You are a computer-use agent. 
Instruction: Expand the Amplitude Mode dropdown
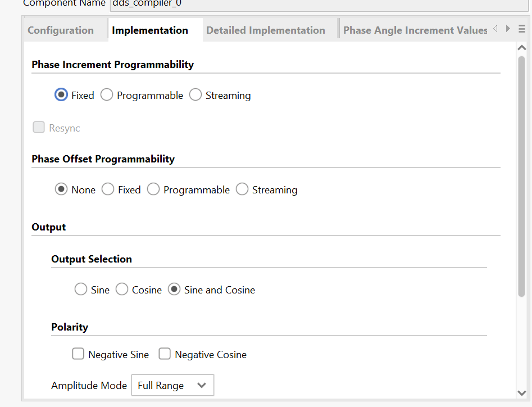click(172, 386)
